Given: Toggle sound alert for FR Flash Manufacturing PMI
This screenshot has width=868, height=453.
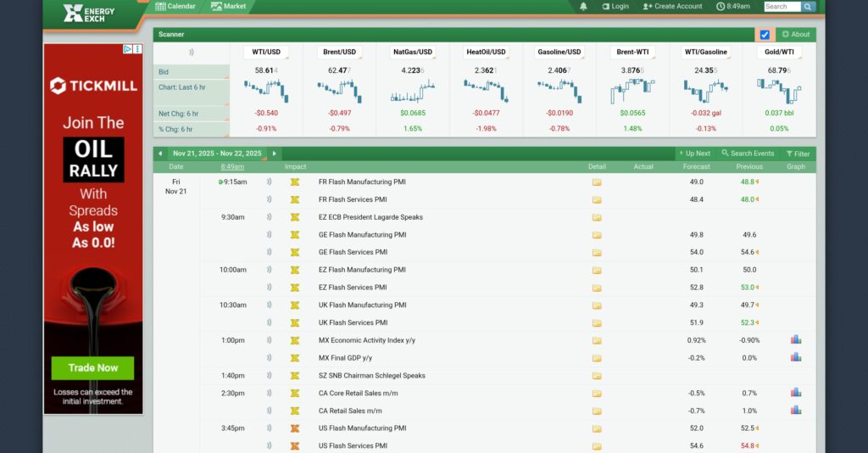Looking at the screenshot, I should (269, 182).
